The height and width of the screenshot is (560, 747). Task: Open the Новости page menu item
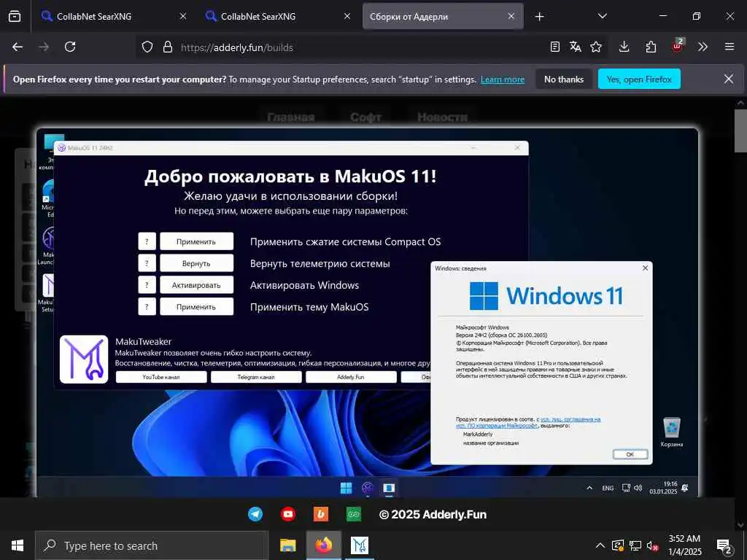click(x=442, y=117)
